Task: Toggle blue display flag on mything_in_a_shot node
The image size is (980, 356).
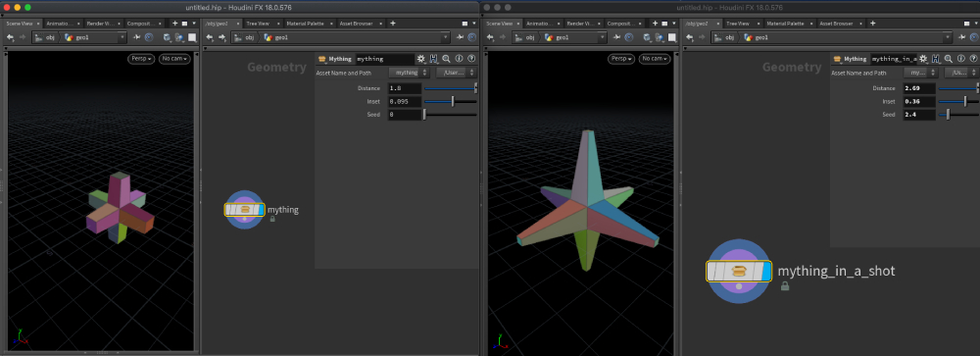Action: [x=766, y=272]
